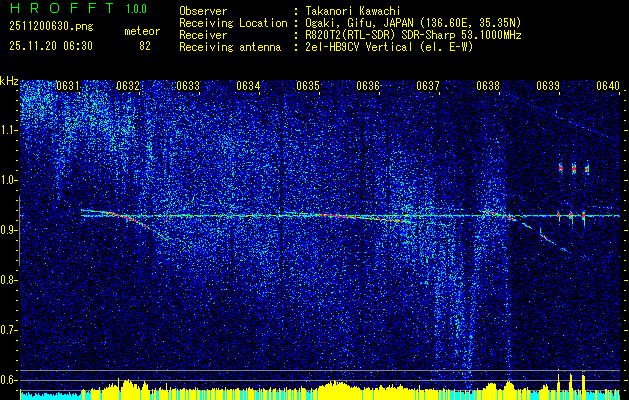Click the 0635 time marker
The width and height of the screenshot is (629, 400).
pos(308,85)
